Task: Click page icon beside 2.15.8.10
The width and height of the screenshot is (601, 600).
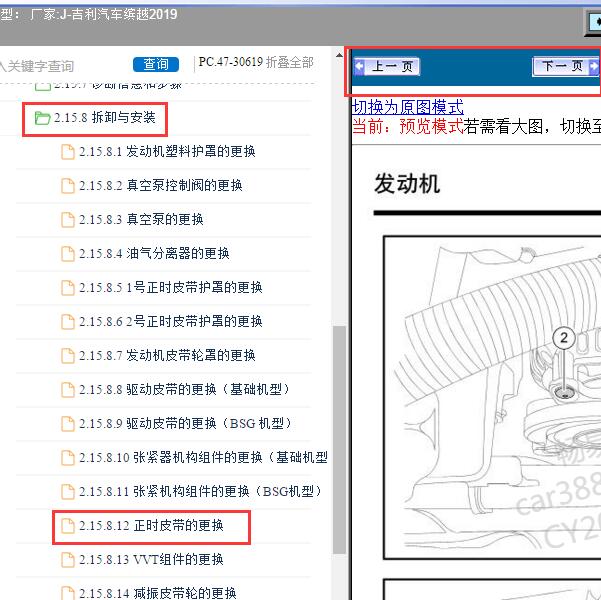Action: 68,458
